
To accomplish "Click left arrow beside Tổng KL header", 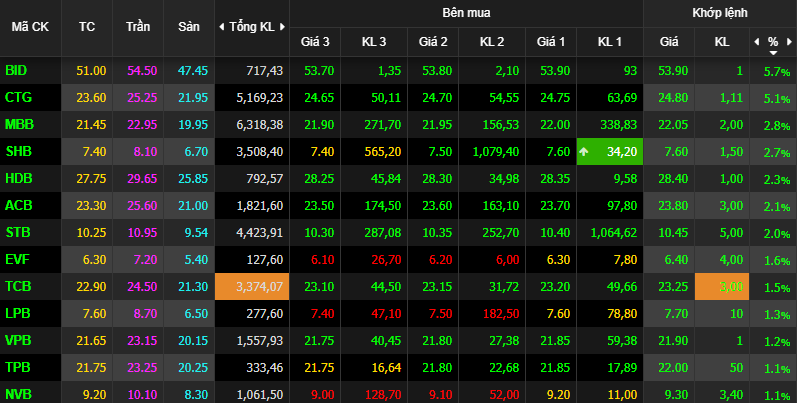I will 221,27.
